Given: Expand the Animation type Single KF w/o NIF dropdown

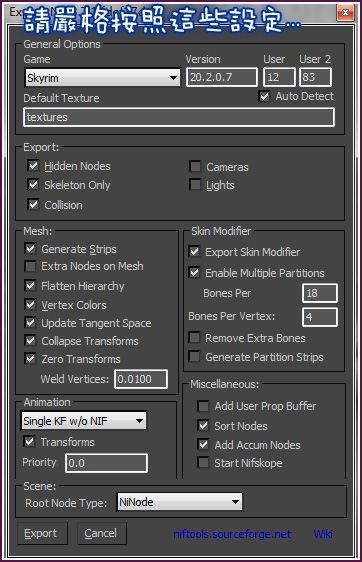Looking at the screenshot, I should pyautogui.click(x=84, y=421).
